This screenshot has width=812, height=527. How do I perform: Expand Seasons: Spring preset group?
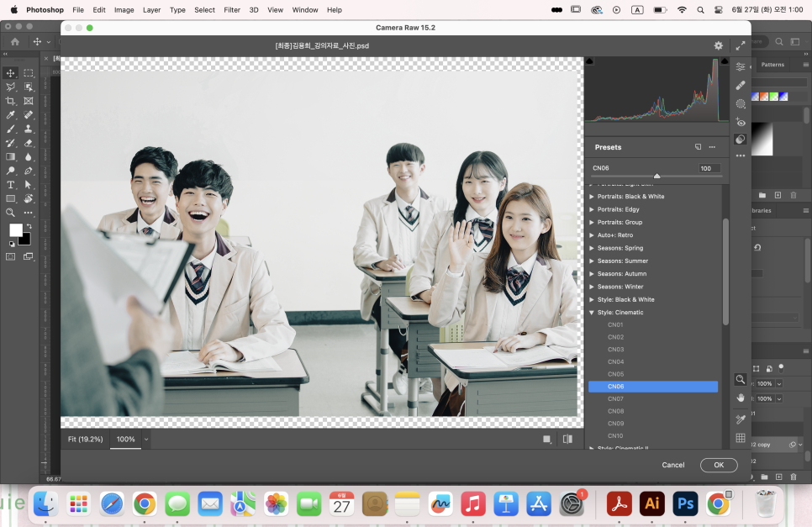592,248
